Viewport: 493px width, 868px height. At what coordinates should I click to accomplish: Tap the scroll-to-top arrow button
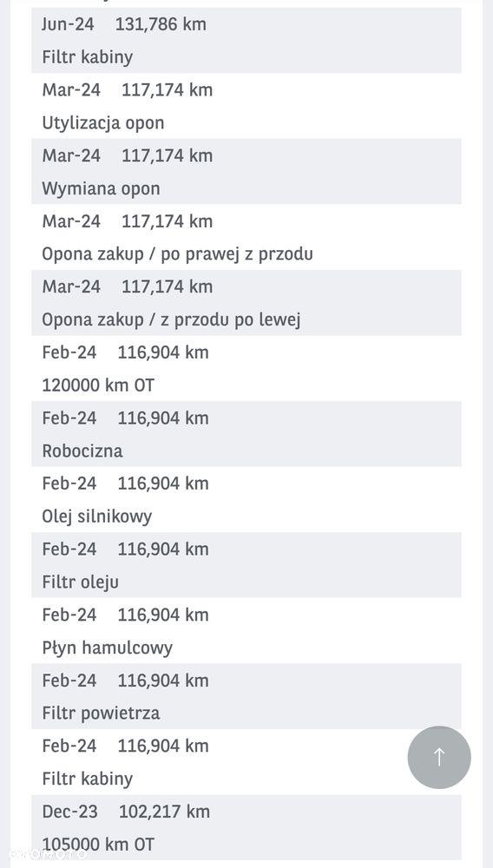[x=439, y=757]
